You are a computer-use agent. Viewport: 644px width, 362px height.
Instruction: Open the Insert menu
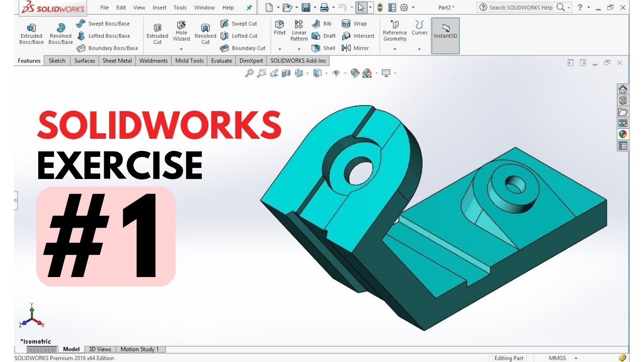(x=159, y=8)
